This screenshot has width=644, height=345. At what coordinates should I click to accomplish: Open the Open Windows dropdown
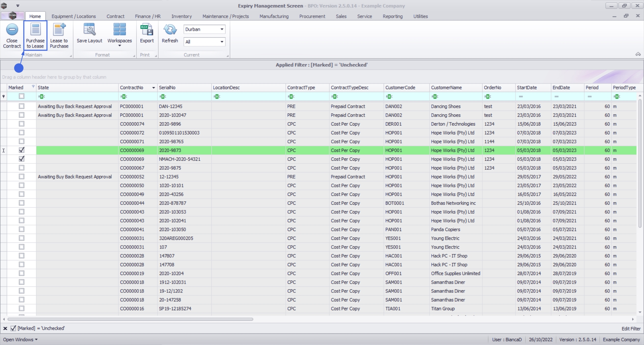coord(20,339)
